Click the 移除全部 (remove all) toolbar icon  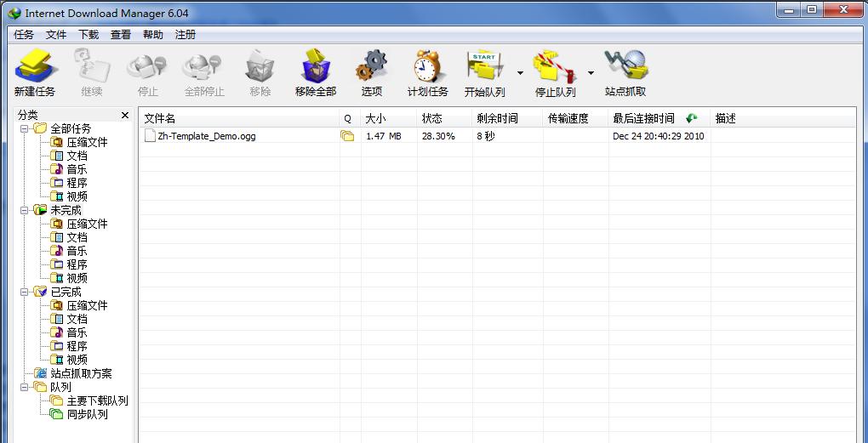[315, 66]
